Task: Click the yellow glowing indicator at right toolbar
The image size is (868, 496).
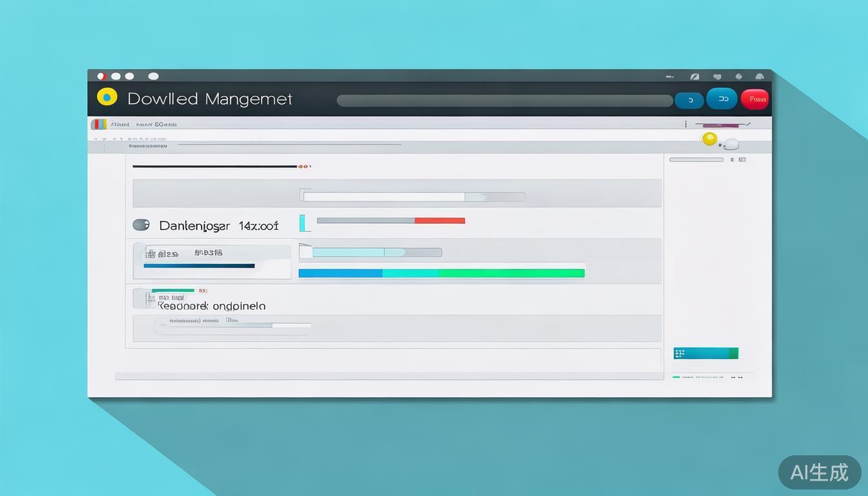Action: point(709,138)
